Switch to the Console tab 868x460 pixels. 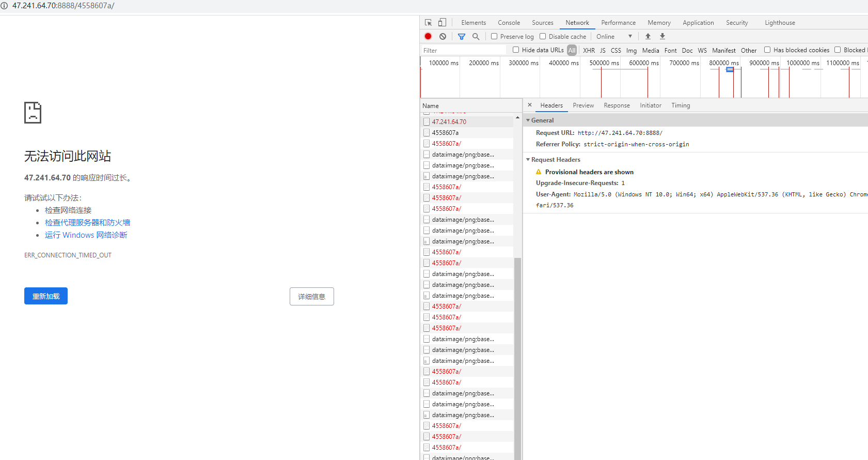point(509,23)
